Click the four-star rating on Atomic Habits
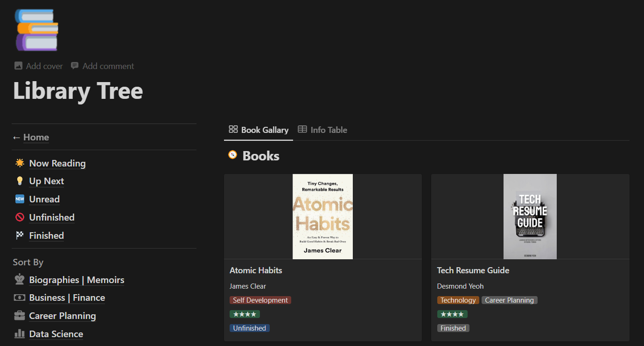The image size is (644, 346). pos(245,314)
